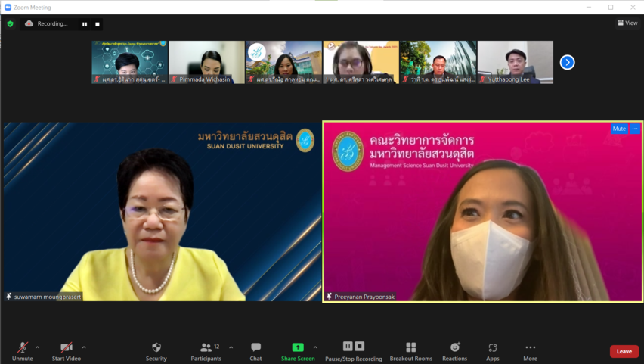Expand the arrow next to Participants
The image size is (644, 364).
pyautogui.click(x=231, y=347)
